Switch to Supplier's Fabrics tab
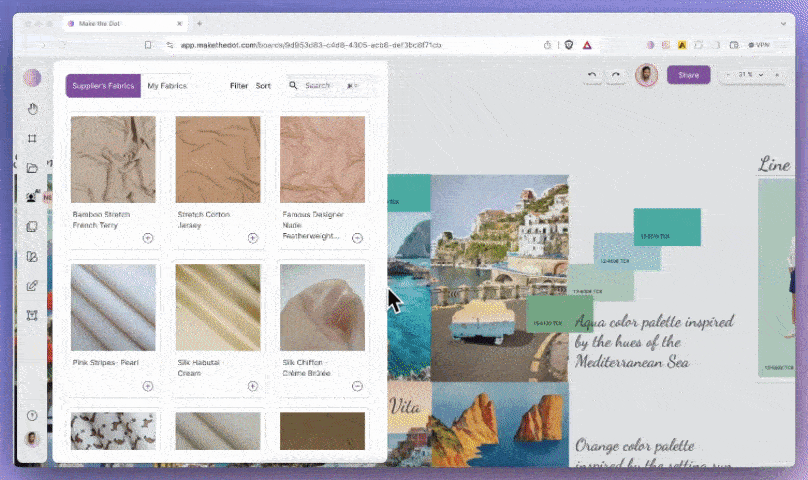The image size is (808, 480). click(103, 86)
